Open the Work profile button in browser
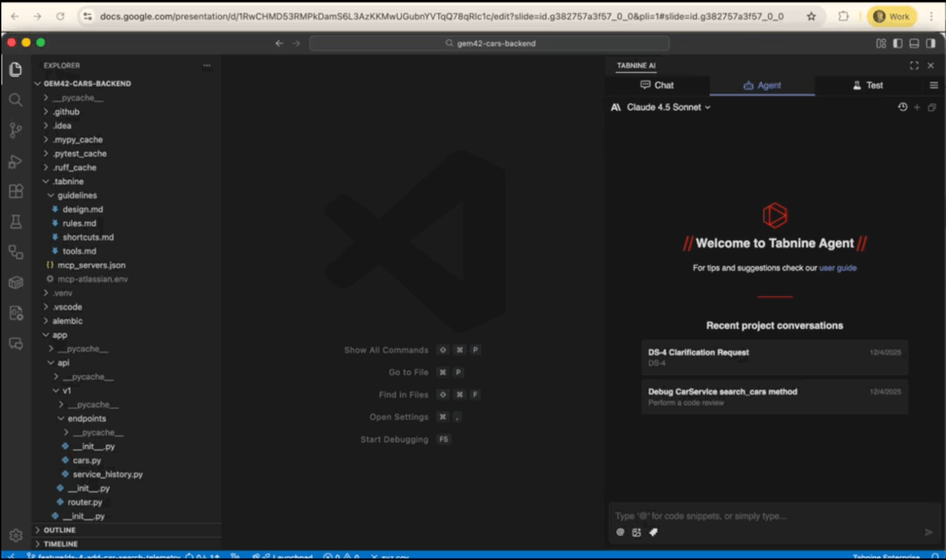 coord(892,16)
